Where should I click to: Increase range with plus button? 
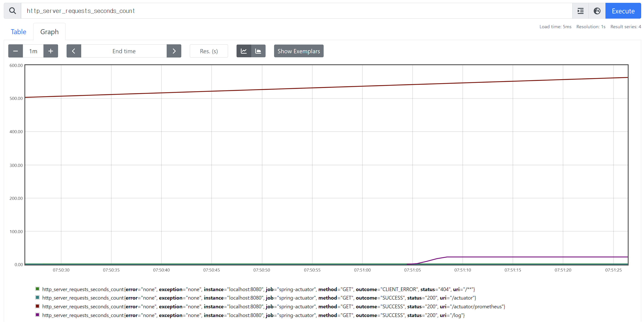51,51
